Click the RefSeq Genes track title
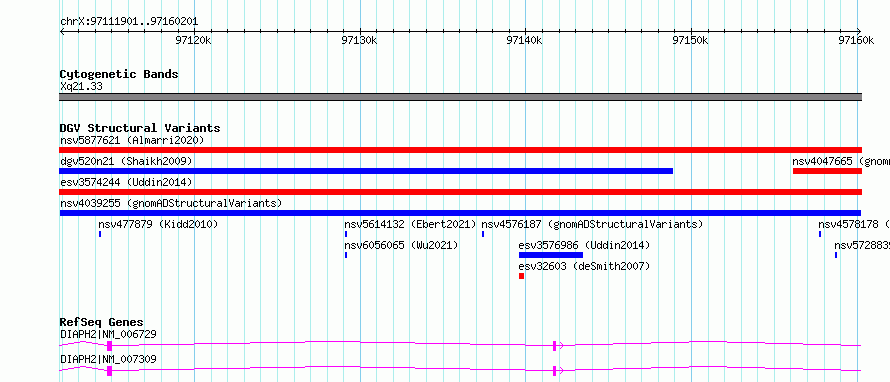This screenshot has height=382, width=890. click(x=102, y=322)
